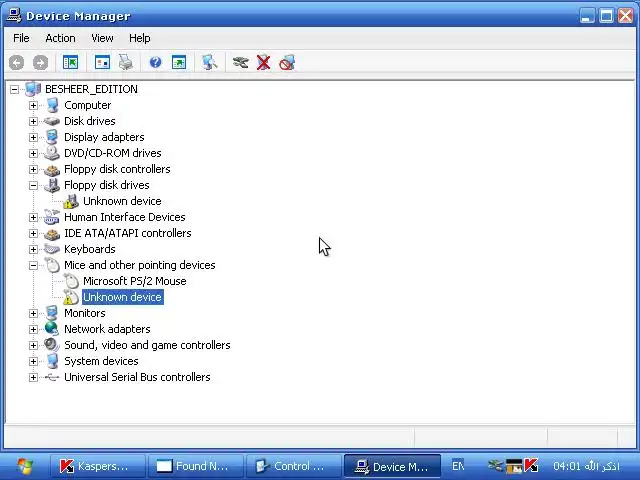640x480 pixels.
Task: Click the Forward arrow toolbar button
Action: coord(40,62)
